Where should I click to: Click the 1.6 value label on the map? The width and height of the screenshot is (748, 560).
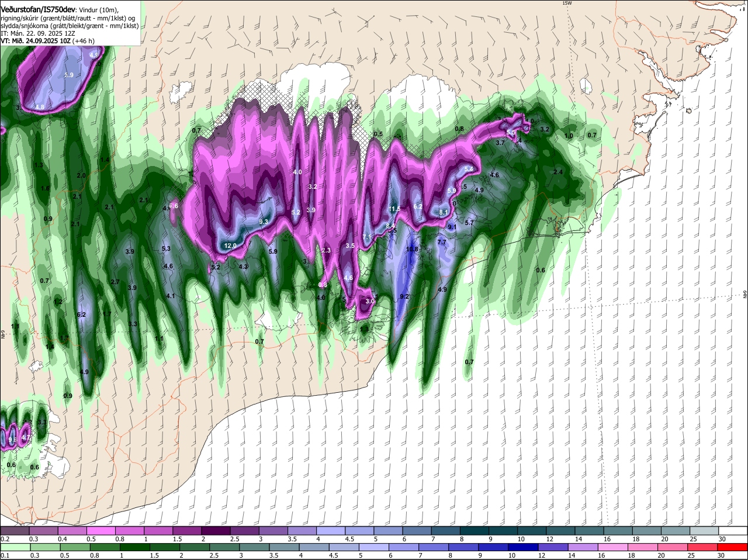(x=45, y=188)
